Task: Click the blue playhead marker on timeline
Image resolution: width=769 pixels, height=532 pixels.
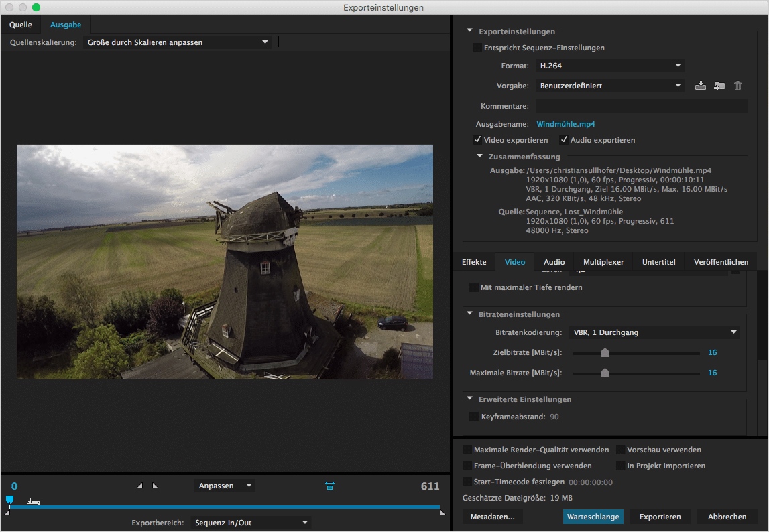Action: [9, 500]
